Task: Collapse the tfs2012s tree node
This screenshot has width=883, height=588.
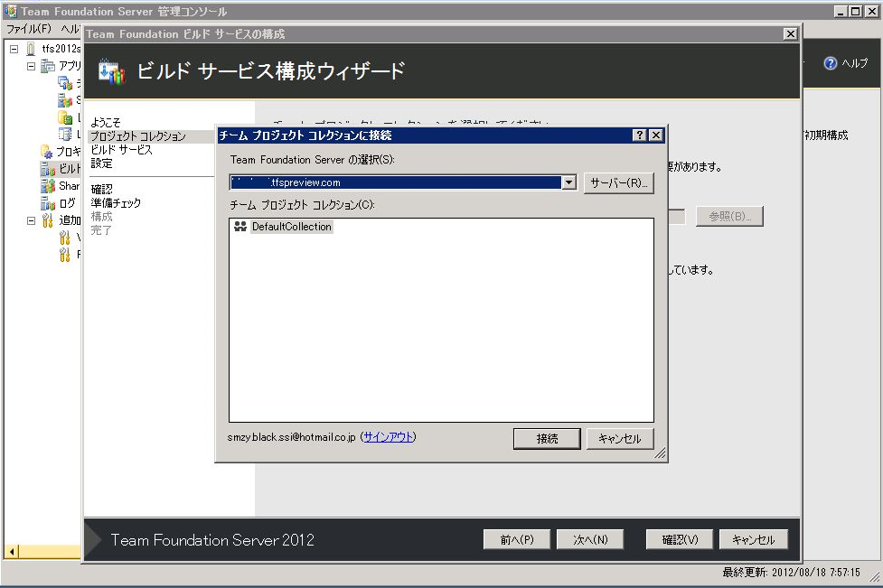Action: 14,49
